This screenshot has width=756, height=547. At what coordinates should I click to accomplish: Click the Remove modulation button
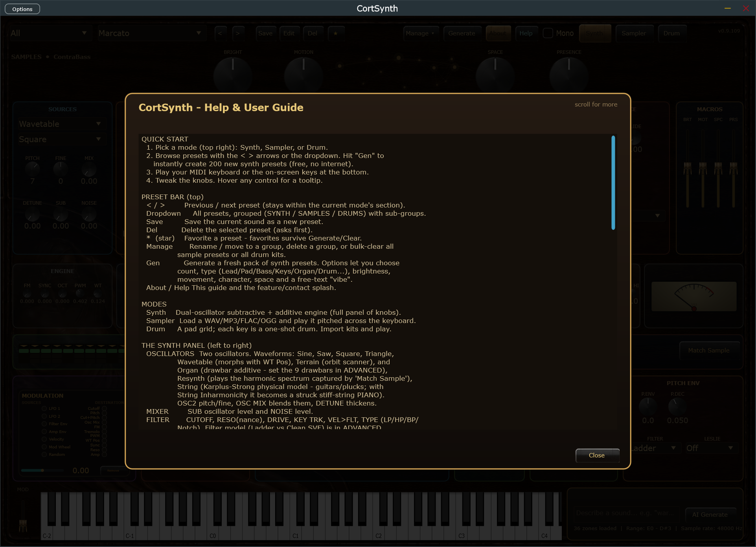[113, 470]
